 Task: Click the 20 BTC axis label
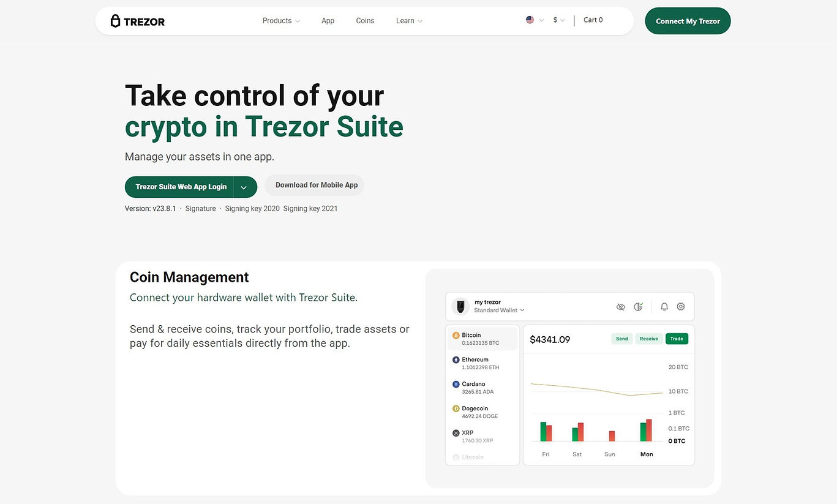click(x=678, y=367)
